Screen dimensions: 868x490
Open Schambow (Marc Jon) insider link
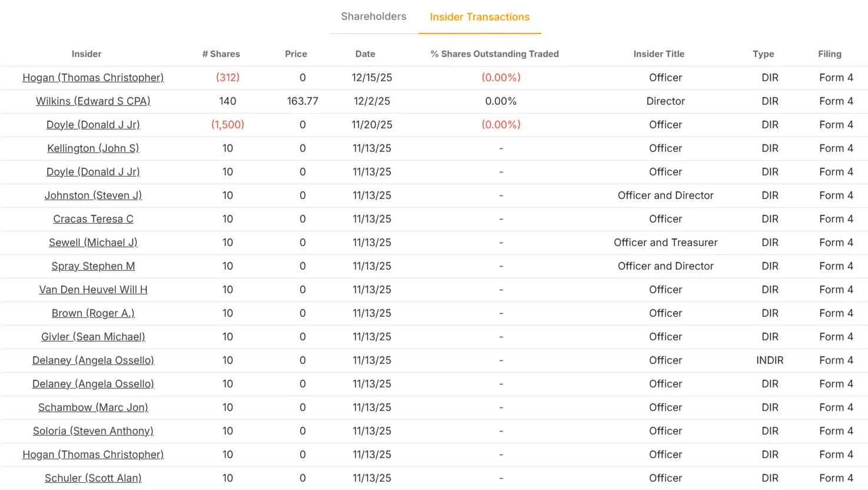pos(93,408)
